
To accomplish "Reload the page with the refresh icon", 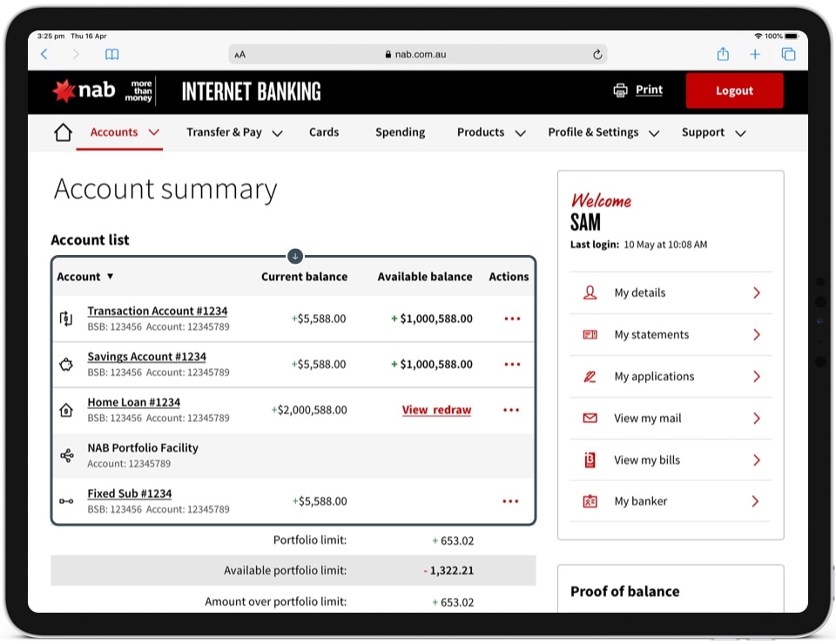I will 597,54.
